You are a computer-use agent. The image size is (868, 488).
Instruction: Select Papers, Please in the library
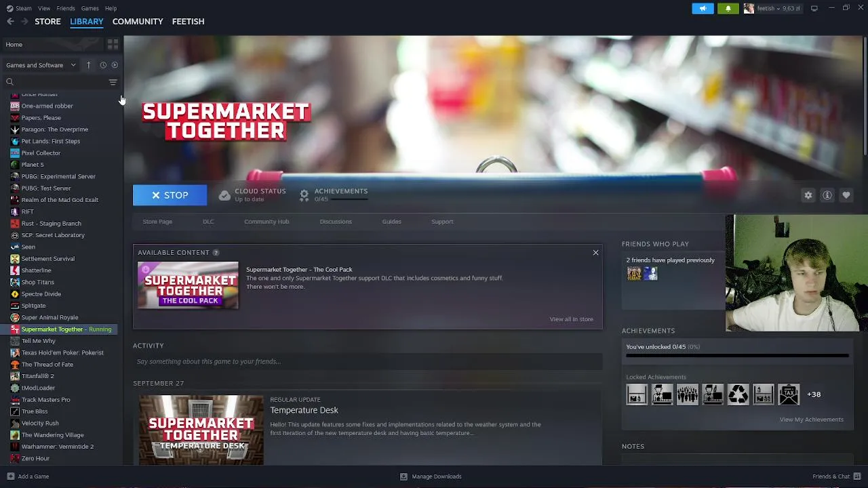tap(41, 118)
